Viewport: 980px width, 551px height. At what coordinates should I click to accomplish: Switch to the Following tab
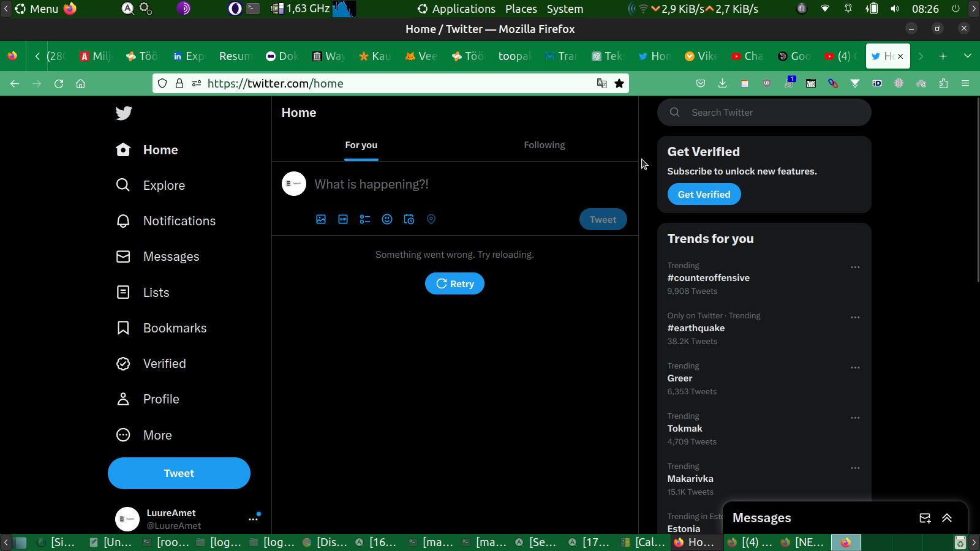click(545, 145)
